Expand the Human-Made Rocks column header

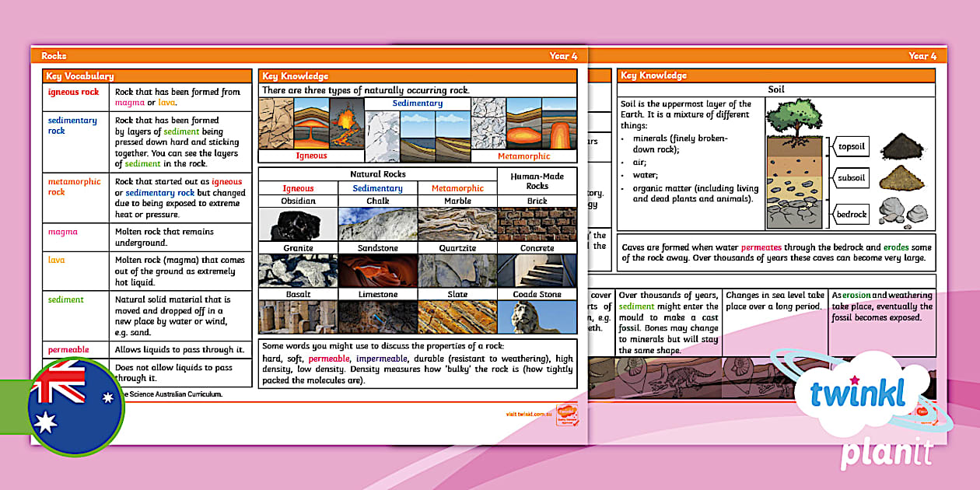[537, 180]
